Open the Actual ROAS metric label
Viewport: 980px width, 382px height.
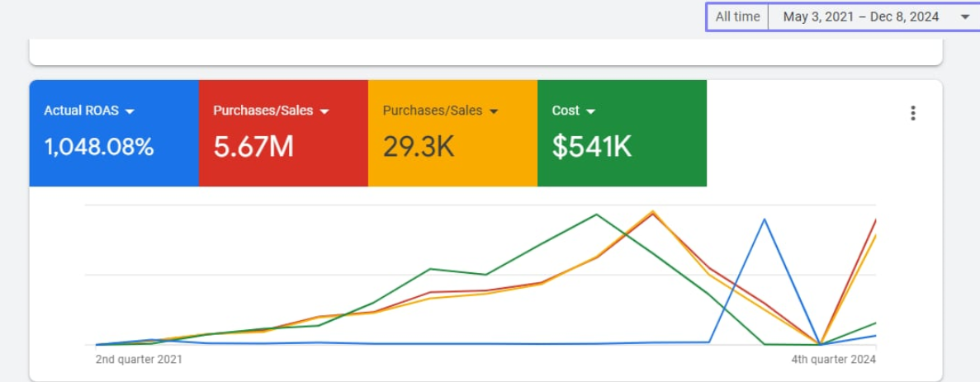point(81,111)
